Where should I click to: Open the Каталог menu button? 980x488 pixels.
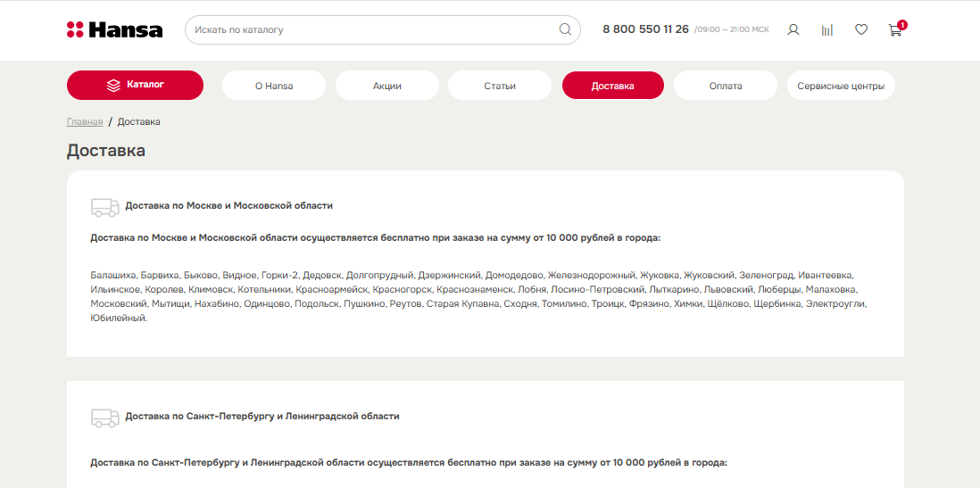[135, 85]
